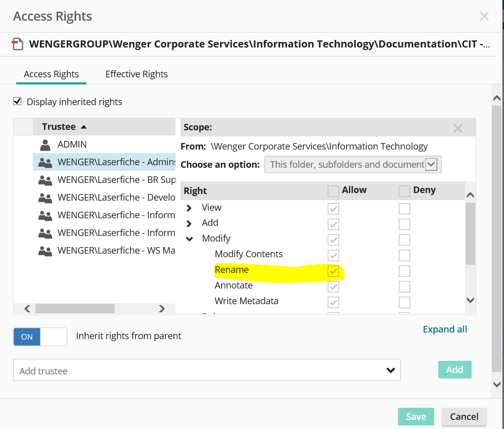
Task: Collapse the Modify rights group
Action: (x=190, y=239)
